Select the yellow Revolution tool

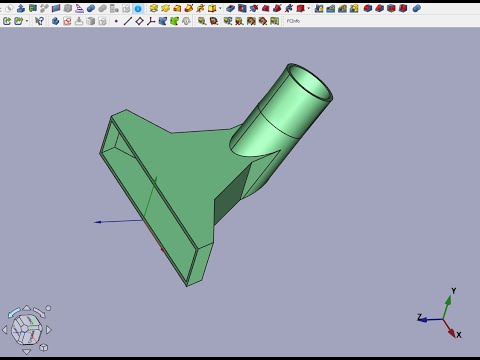tap(166, 8)
